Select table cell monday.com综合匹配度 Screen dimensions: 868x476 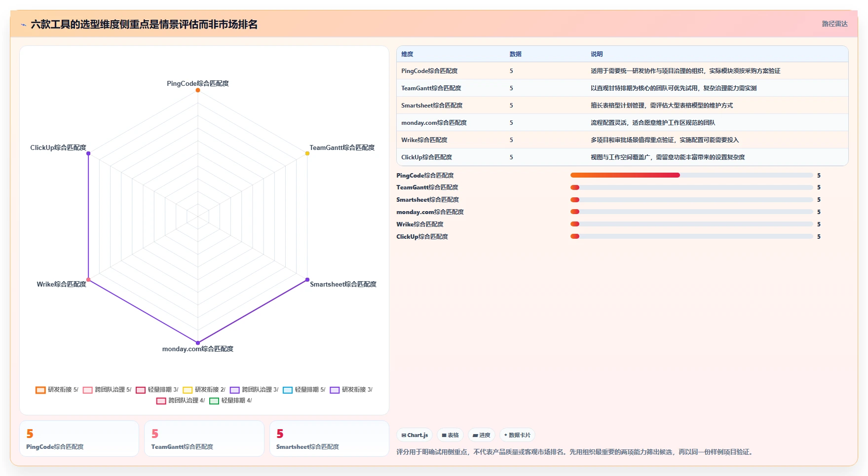coord(434,123)
